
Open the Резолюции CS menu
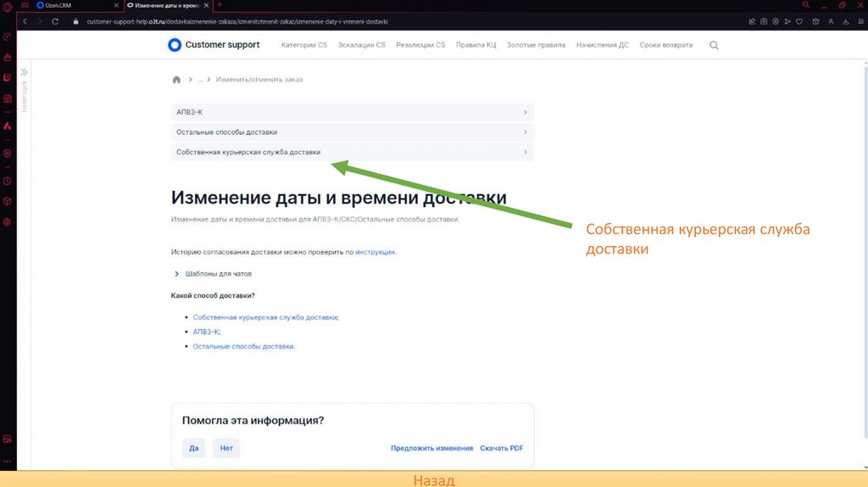[x=420, y=45]
